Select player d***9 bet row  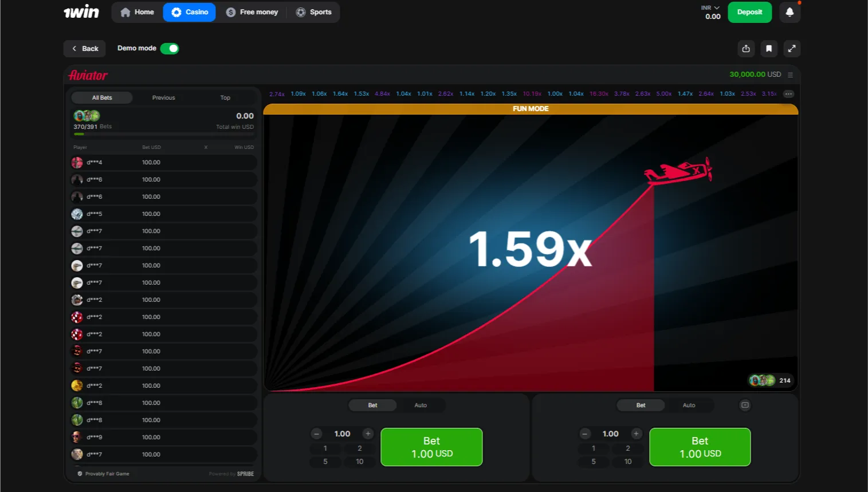tap(163, 438)
